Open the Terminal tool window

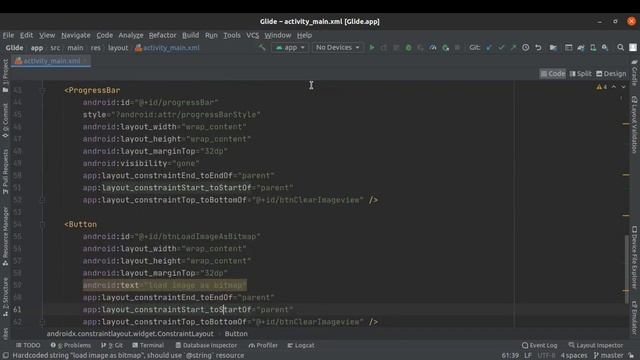point(148,345)
